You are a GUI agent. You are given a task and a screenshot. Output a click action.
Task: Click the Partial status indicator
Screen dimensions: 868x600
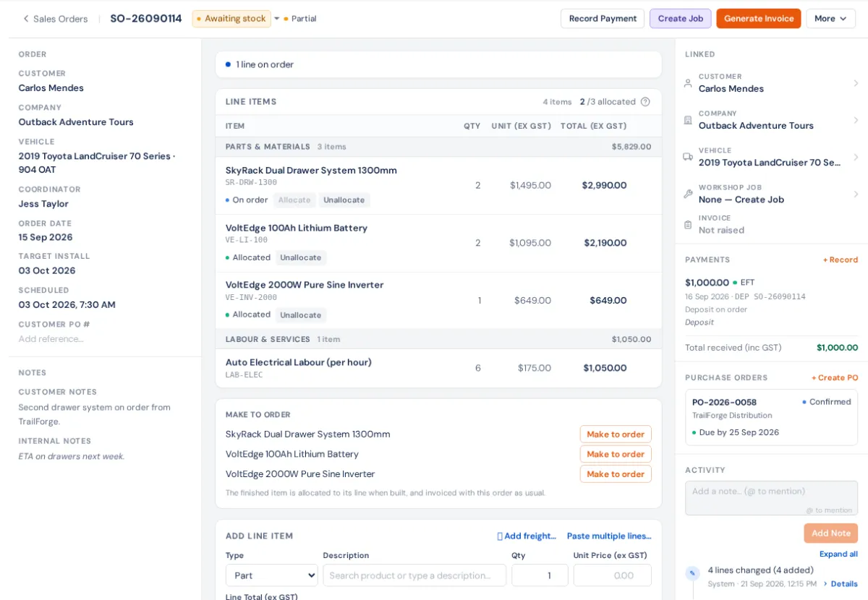pyautogui.click(x=300, y=19)
